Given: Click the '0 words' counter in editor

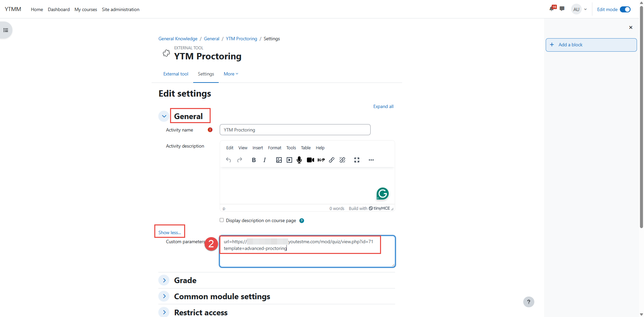Looking at the screenshot, I should pyautogui.click(x=337, y=208).
